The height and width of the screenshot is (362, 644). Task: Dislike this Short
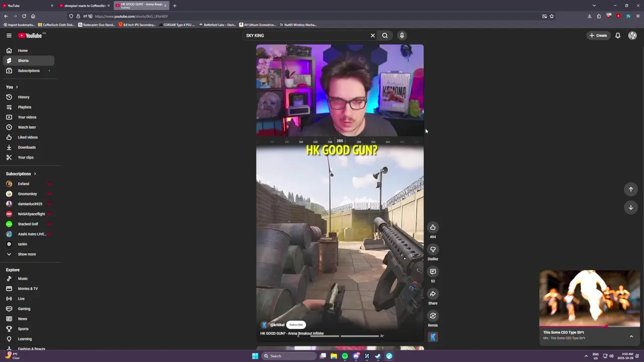[x=433, y=249]
